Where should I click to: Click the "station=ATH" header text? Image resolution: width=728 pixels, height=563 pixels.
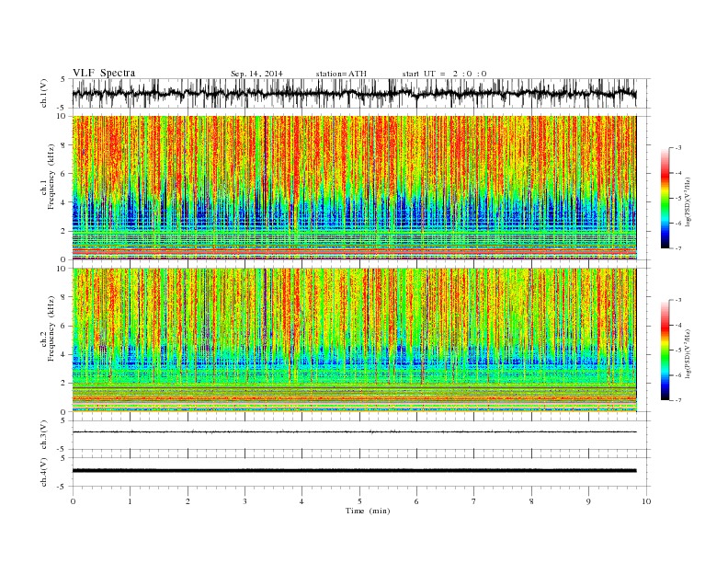click(341, 74)
